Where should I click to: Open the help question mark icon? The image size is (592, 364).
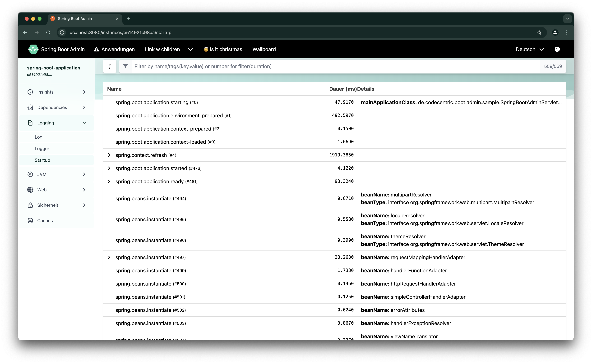pos(557,49)
